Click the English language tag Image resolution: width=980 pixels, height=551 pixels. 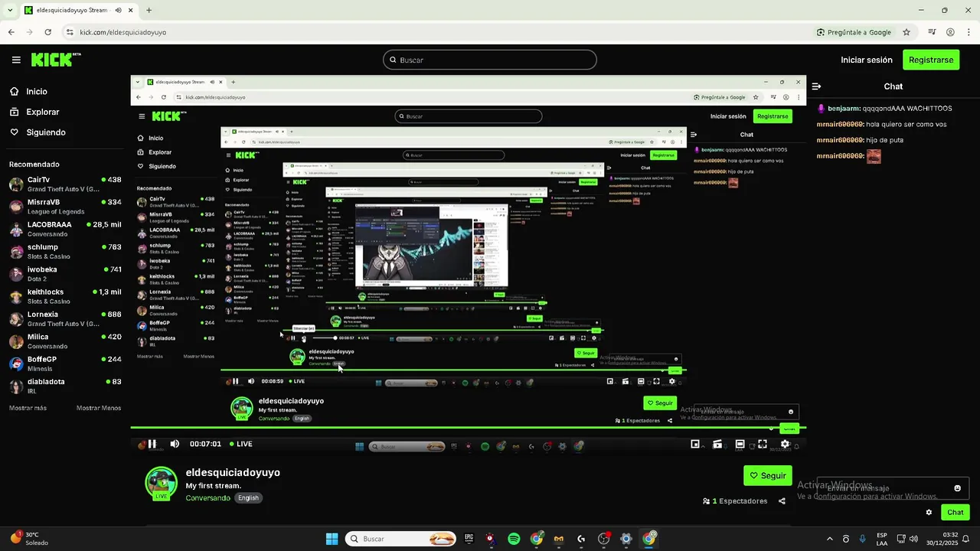click(x=248, y=497)
